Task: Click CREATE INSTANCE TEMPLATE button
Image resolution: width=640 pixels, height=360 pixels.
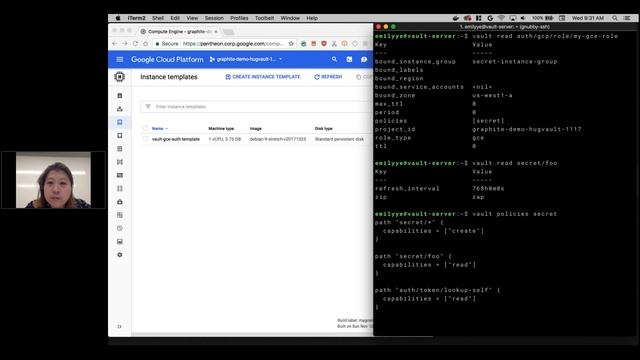Action: [263, 77]
